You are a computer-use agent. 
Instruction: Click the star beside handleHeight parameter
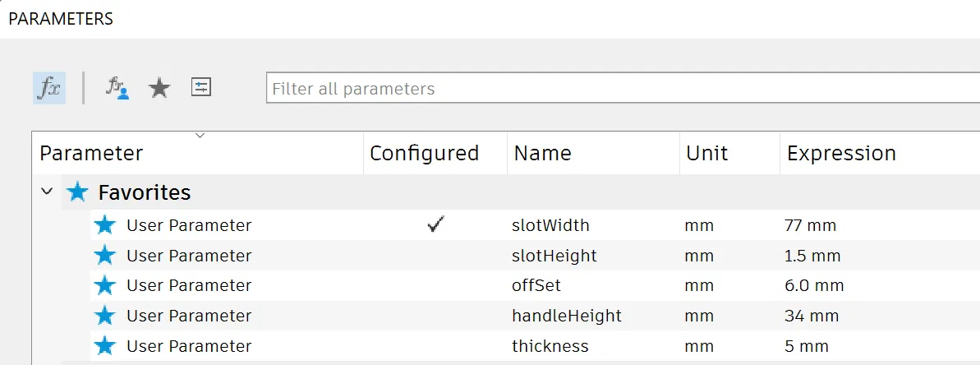105,316
